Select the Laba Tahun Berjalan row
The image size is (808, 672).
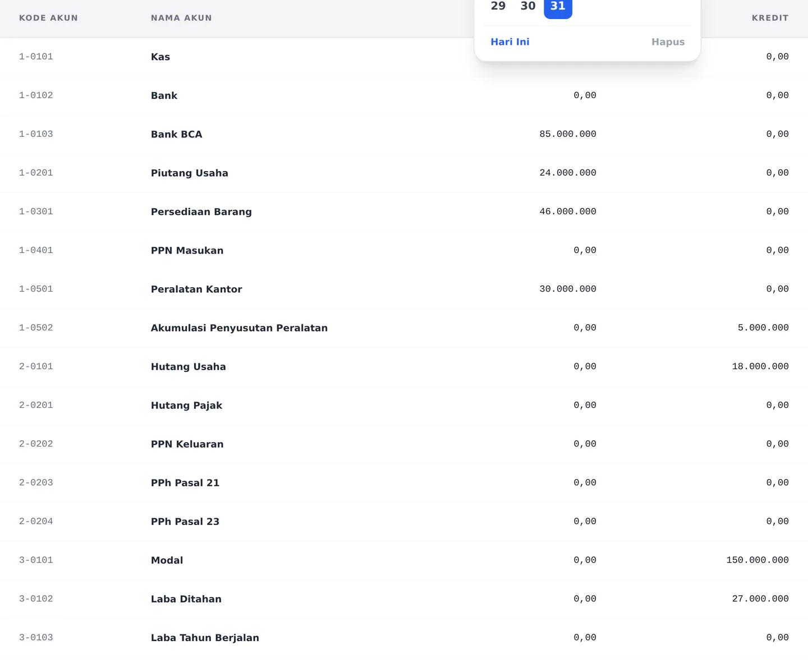pyautogui.click(x=404, y=637)
